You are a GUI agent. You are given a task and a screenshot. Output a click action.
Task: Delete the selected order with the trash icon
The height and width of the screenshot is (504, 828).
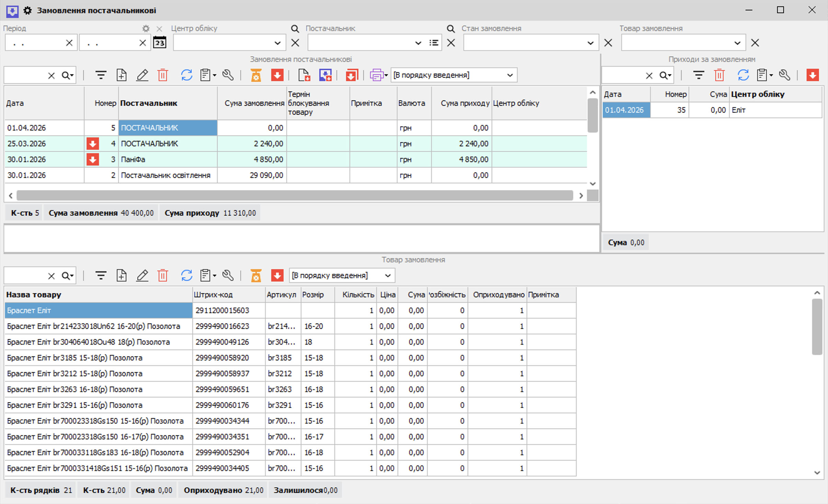[163, 75]
